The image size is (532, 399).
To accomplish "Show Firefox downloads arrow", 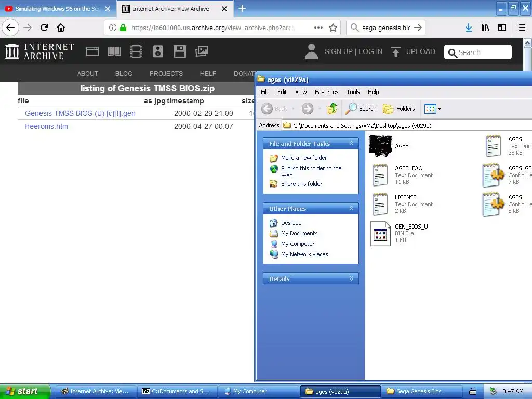I will pyautogui.click(x=469, y=28).
